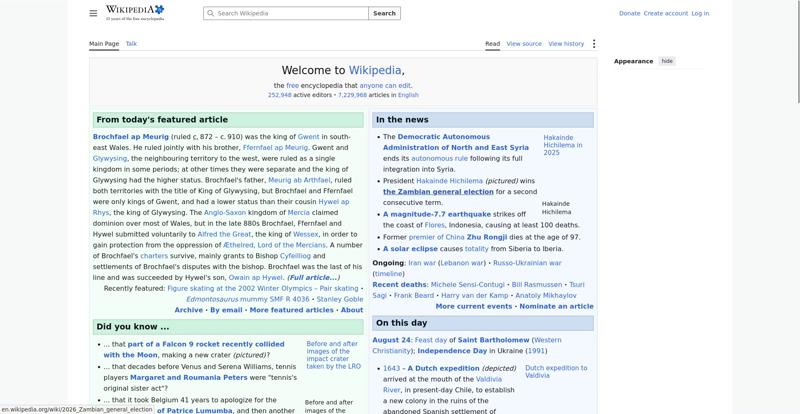Open the Zhu Rongji link
Screen dimensions: 800x414
(487, 237)
